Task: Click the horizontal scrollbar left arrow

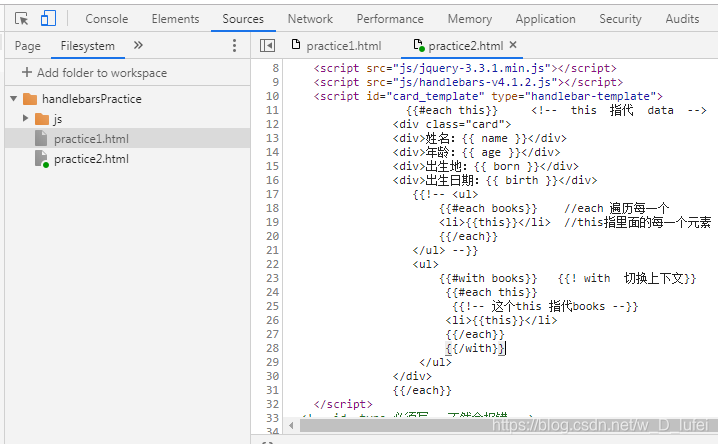Action: pyautogui.click(x=291, y=426)
